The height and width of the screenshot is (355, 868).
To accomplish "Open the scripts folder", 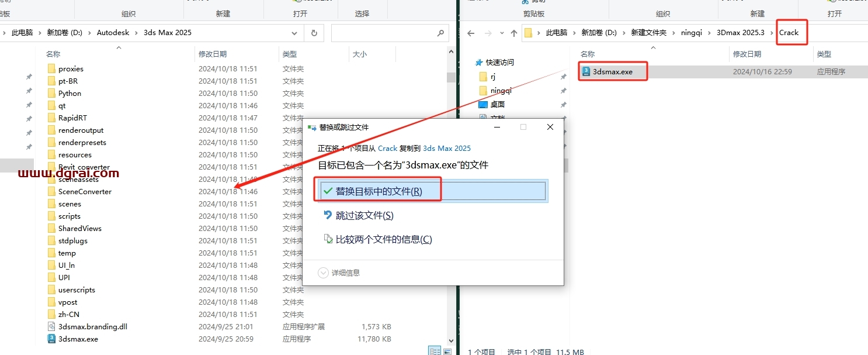I will point(70,216).
